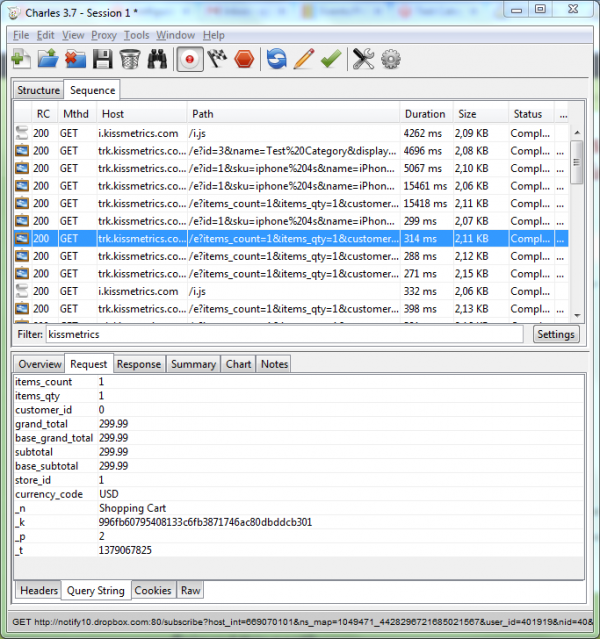Select the request row with 288 ms duration
The image size is (600, 639).
tap(291, 256)
